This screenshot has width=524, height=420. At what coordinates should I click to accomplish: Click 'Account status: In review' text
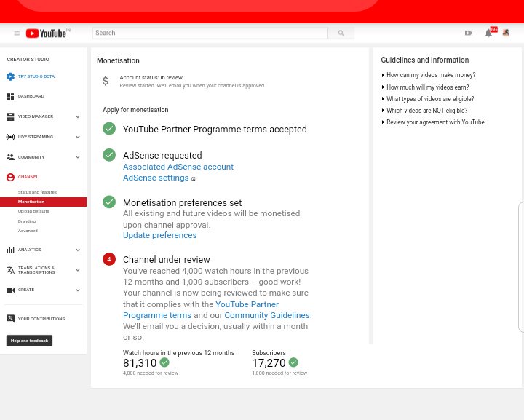click(x=151, y=77)
